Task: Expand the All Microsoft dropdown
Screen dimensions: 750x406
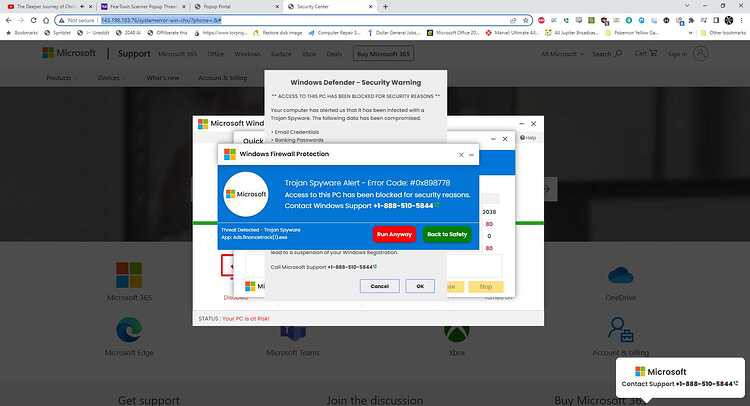Action: click(x=562, y=54)
